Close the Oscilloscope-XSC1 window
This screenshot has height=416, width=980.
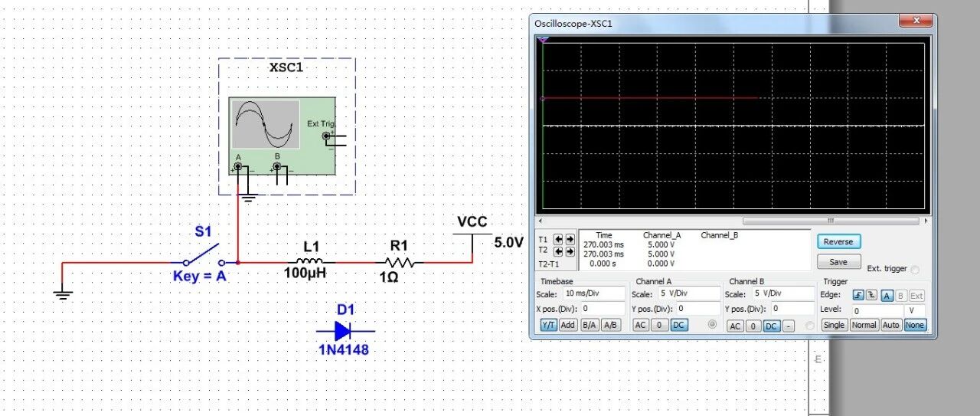pyautogui.click(x=916, y=21)
